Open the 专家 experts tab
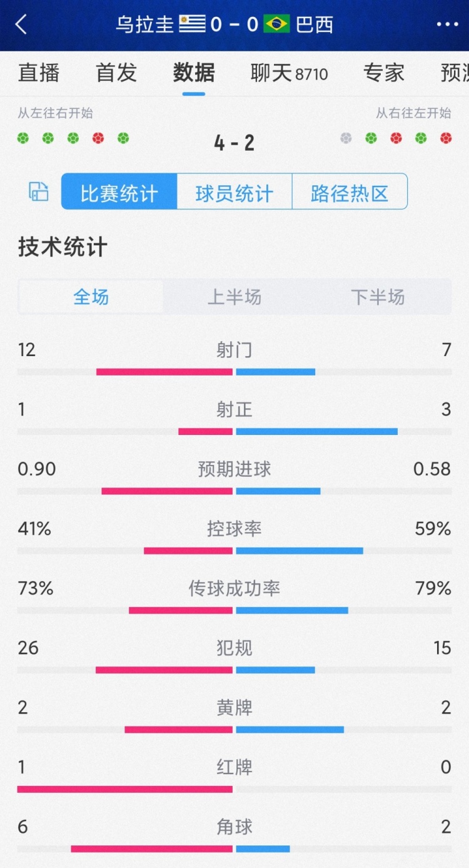The width and height of the screenshot is (469, 868). click(x=384, y=73)
